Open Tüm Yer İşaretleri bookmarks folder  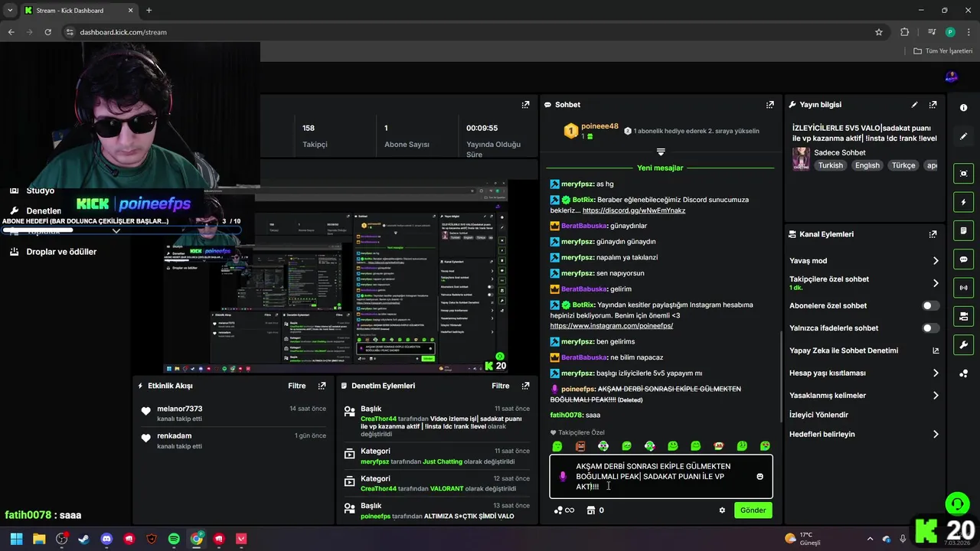pos(943,51)
